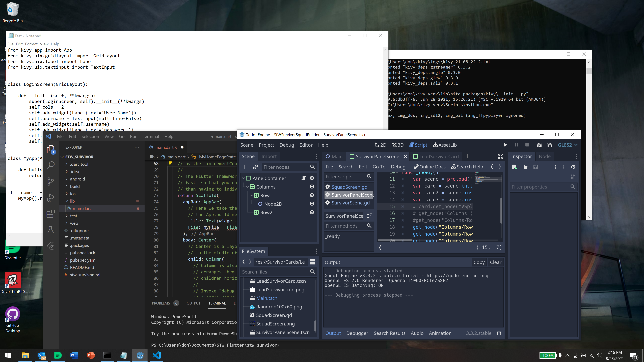Open VS Code Testing flask icon
Viewport: 644px width, 362px height.
(x=51, y=230)
